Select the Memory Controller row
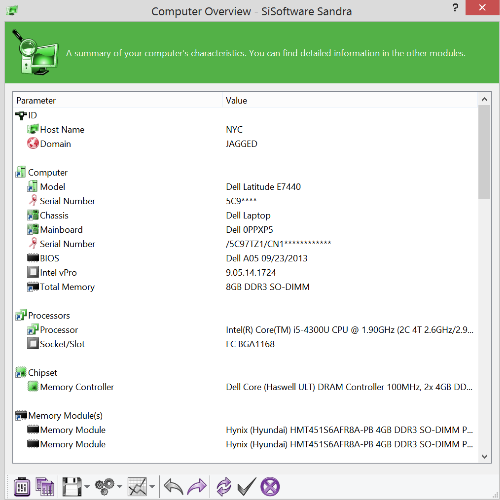 coord(245,387)
